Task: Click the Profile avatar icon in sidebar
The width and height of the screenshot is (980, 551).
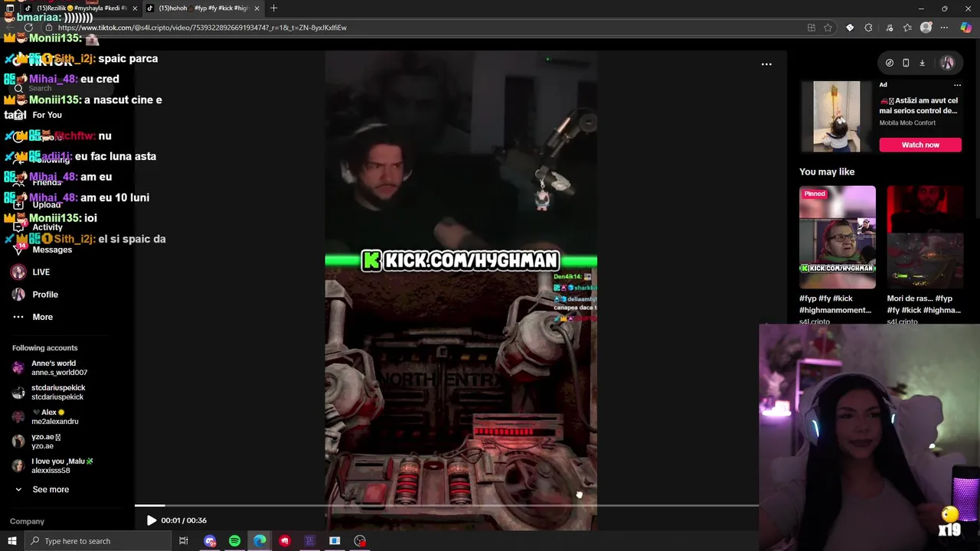Action: [18, 295]
